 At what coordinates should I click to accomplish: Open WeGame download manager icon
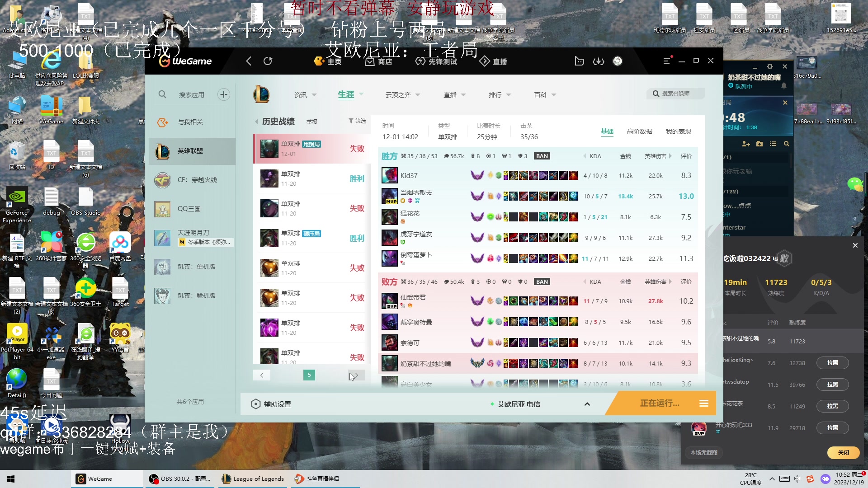[x=599, y=61]
